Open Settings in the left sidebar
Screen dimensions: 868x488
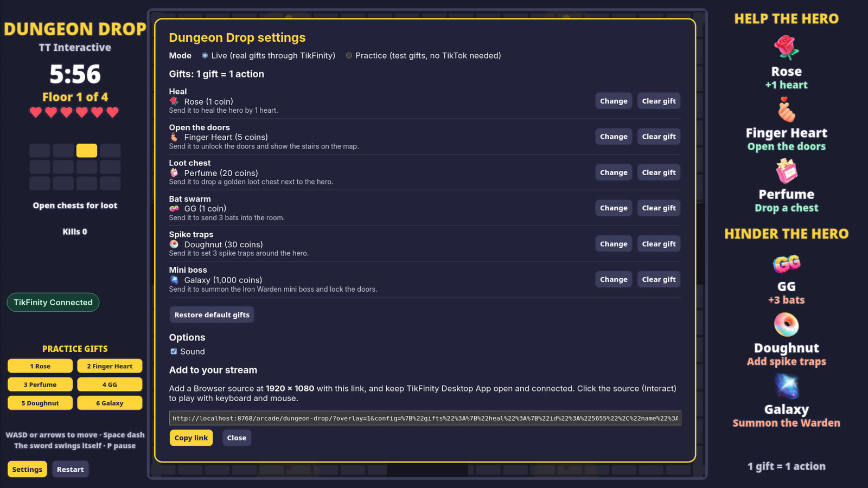click(27, 470)
